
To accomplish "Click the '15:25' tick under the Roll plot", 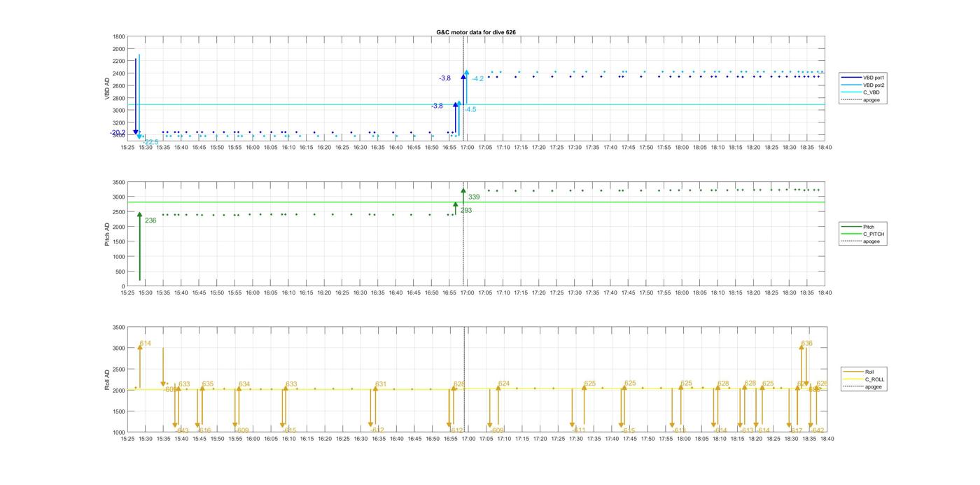I will [x=127, y=439].
